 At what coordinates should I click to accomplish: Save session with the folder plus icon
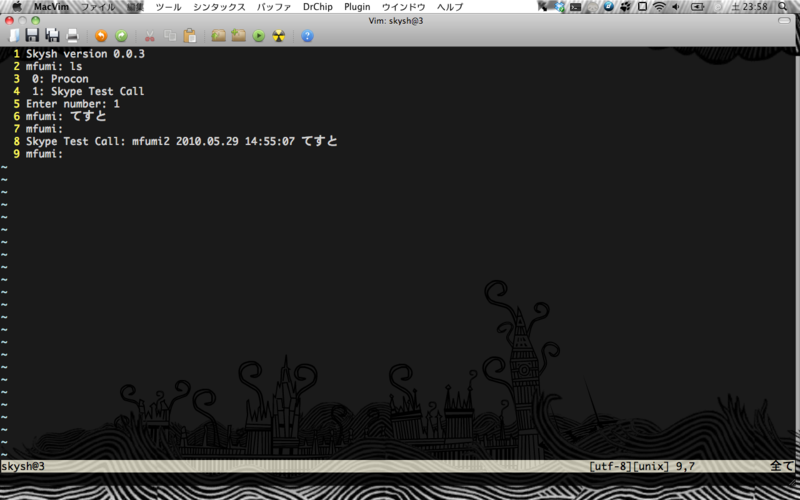(239, 36)
